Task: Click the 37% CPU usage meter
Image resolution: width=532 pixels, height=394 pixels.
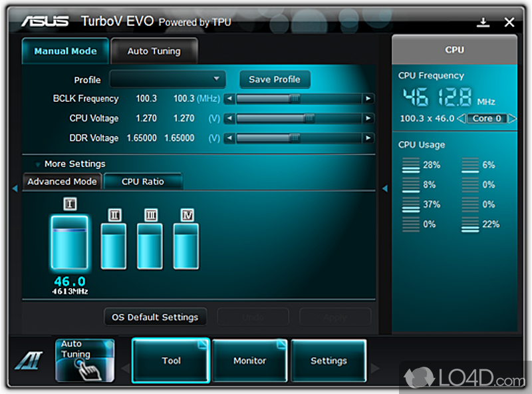Action: [x=411, y=204]
